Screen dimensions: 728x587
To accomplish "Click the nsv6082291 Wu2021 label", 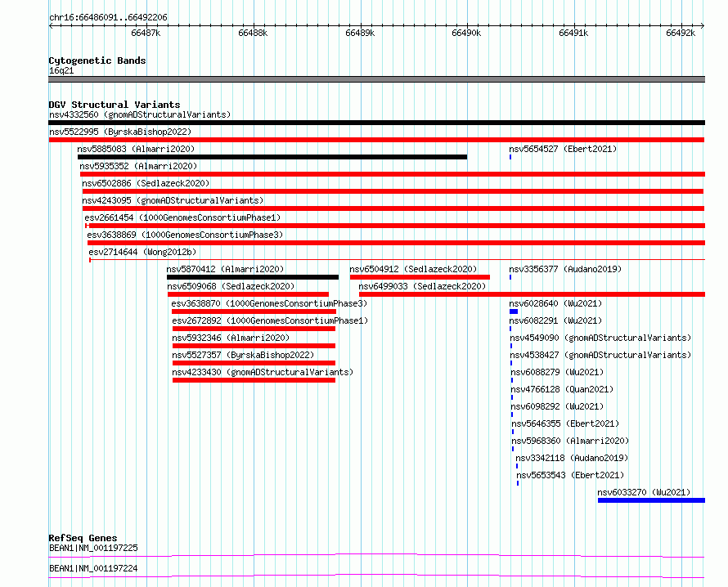I will [x=555, y=320].
